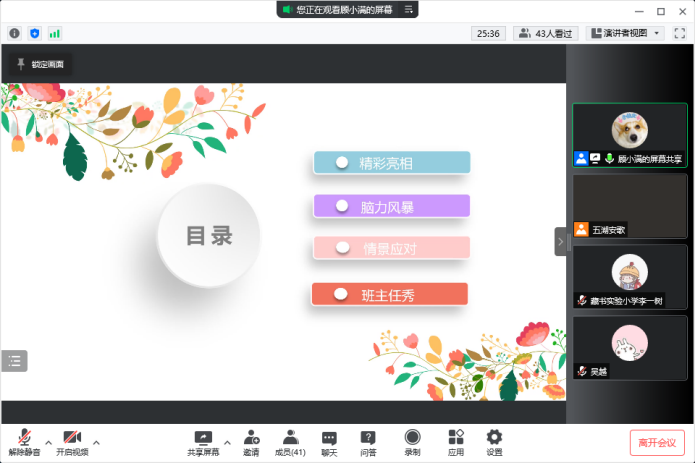Click the list icon on the slide
The image size is (695, 463).
coord(15,361)
